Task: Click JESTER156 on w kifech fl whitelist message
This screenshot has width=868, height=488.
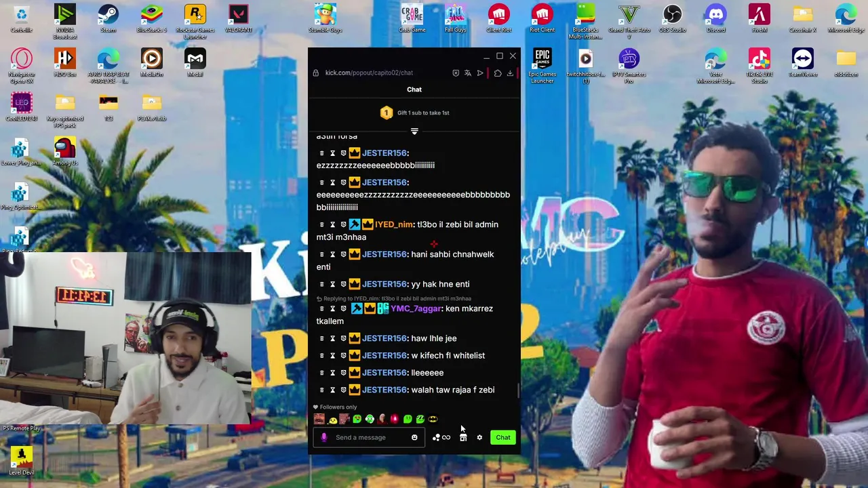Action: pos(384,355)
